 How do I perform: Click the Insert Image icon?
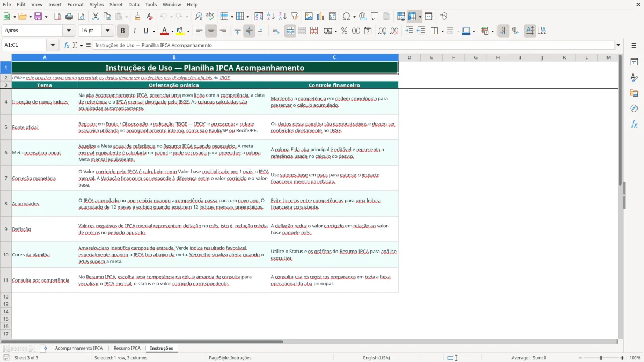click(x=309, y=17)
